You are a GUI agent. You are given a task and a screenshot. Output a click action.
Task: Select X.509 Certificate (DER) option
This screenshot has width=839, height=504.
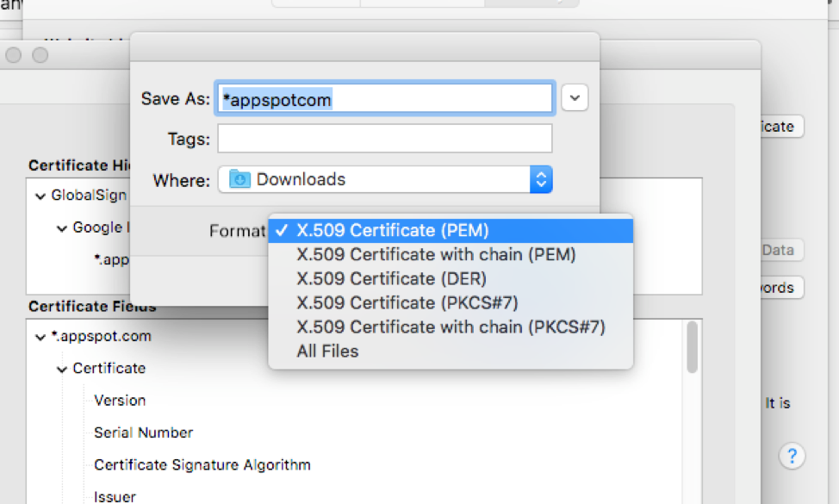391,279
